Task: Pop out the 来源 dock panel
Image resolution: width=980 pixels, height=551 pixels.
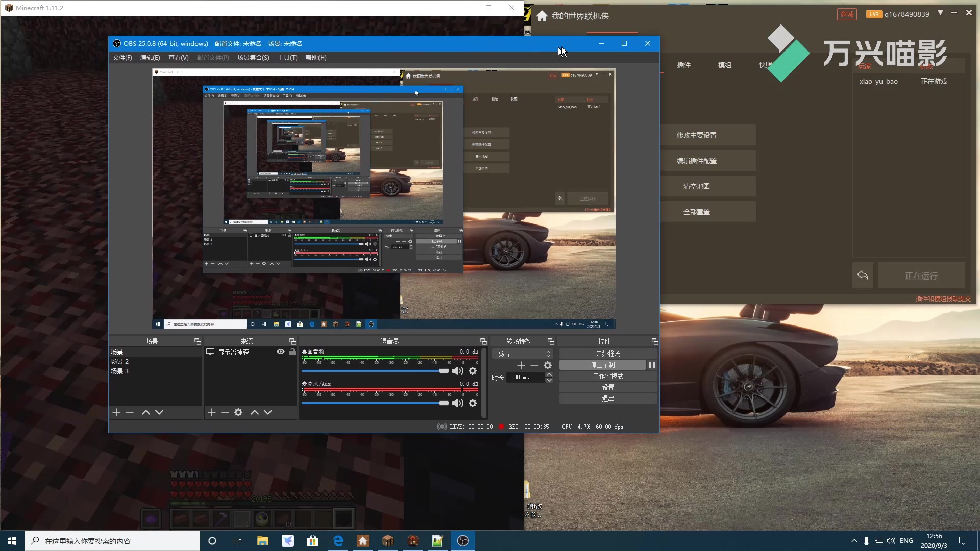Action: pos(292,341)
